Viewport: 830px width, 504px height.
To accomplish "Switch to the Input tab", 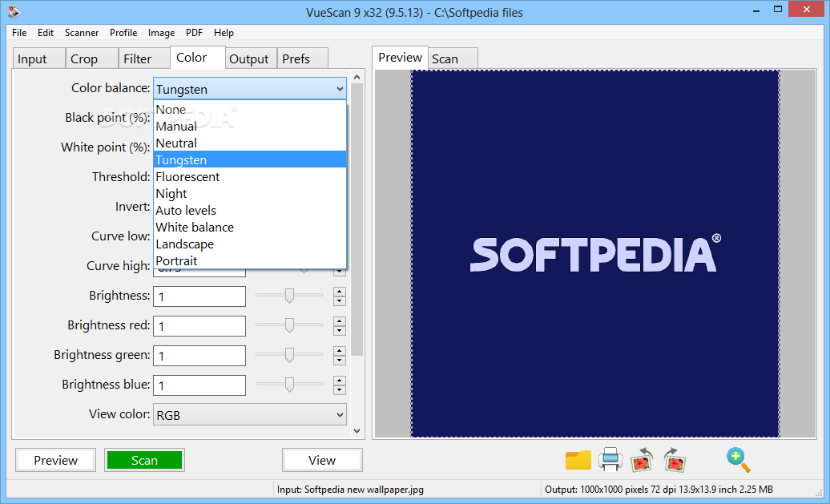I will coord(38,58).
